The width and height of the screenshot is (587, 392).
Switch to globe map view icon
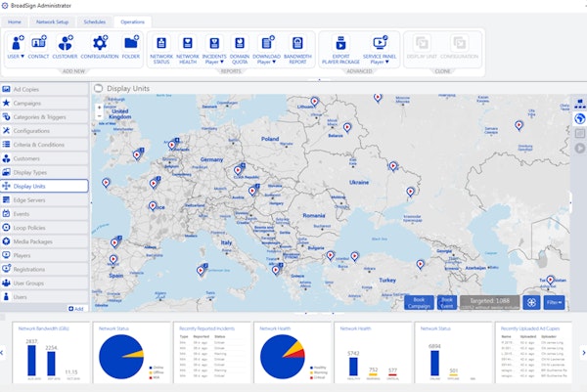[580, 119]
